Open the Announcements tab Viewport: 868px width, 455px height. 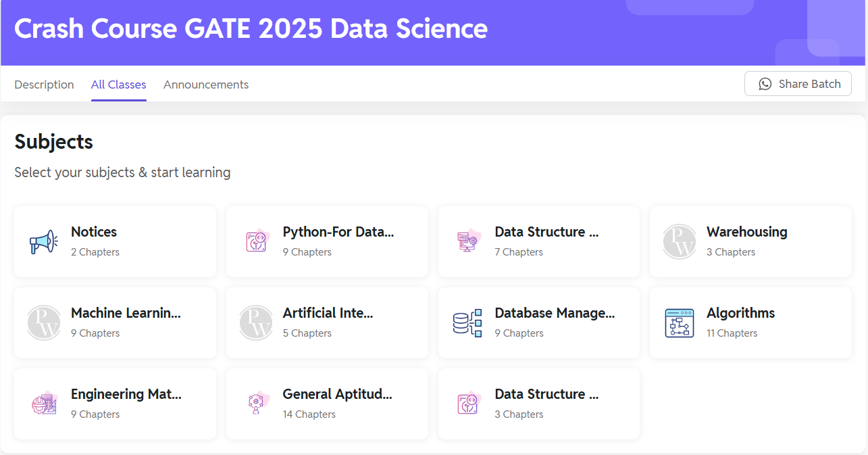click(205, 84)
